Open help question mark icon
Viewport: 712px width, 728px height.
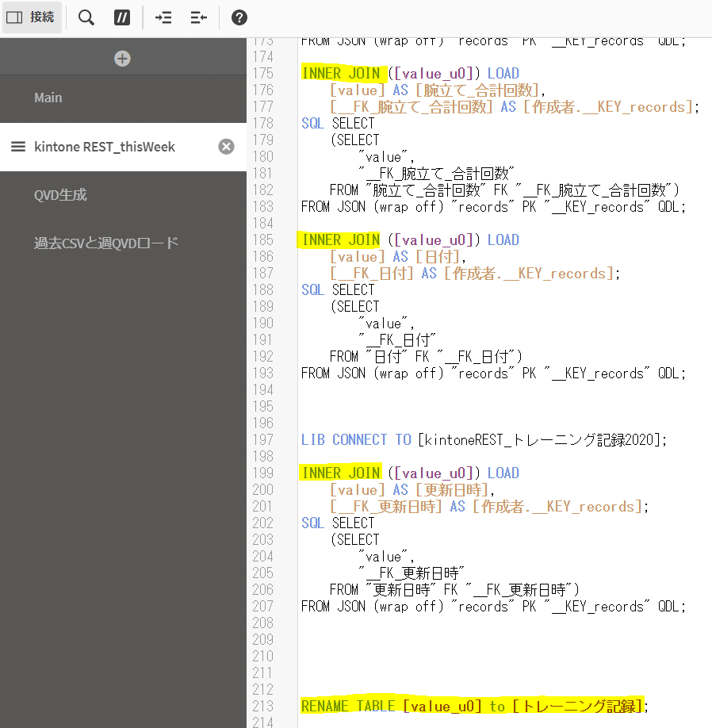(239, 17)
